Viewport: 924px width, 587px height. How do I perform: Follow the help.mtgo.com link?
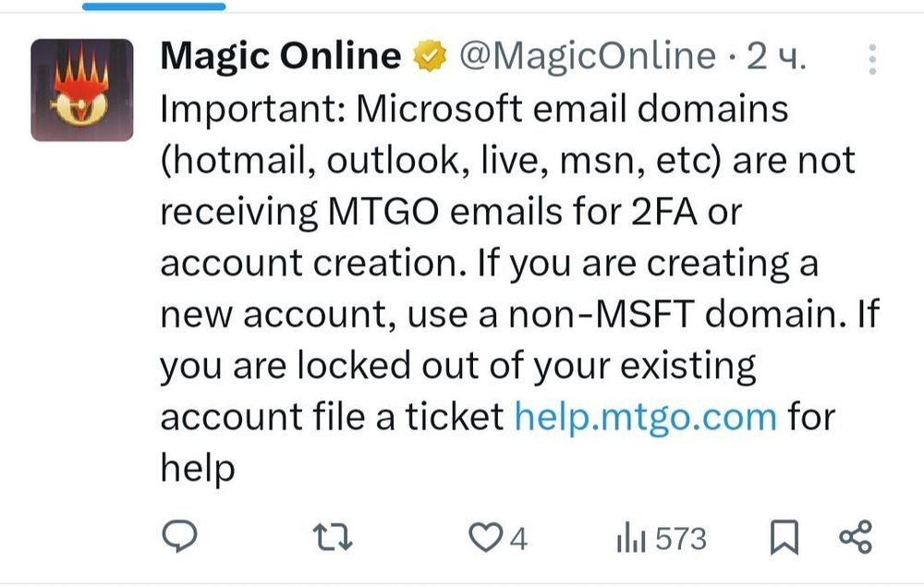click(645, 417)
